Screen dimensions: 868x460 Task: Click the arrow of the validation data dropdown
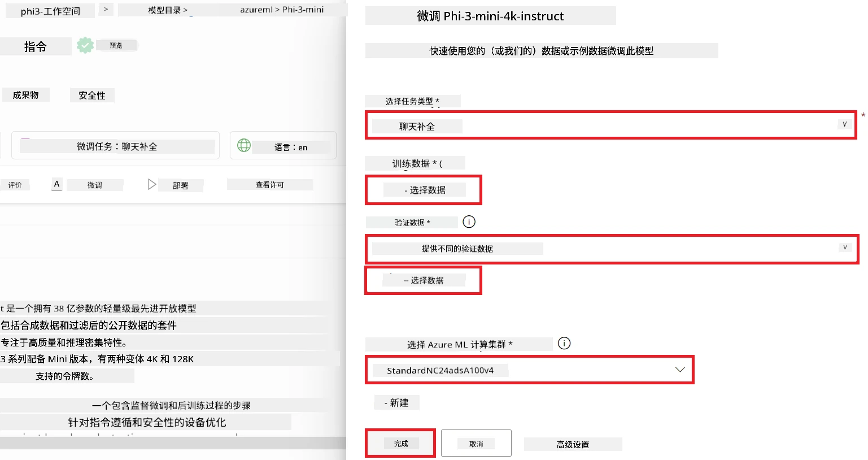point(845,248)
